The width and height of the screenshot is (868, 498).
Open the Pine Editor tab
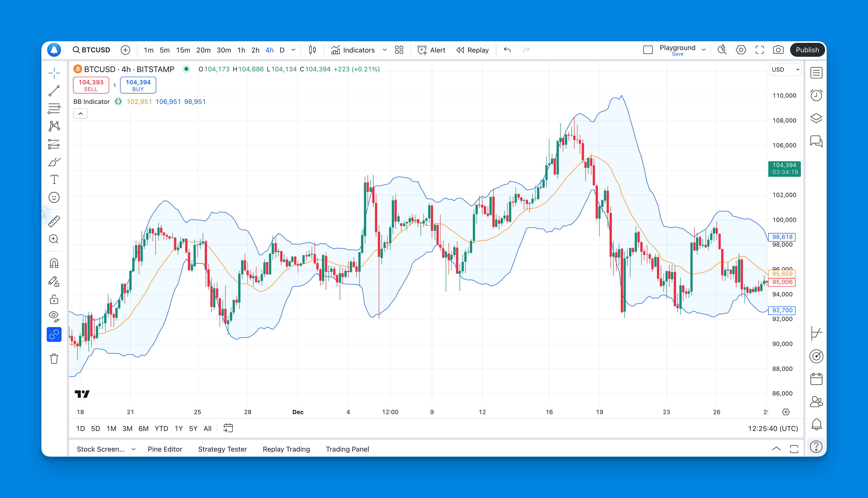tap(165, 449)
